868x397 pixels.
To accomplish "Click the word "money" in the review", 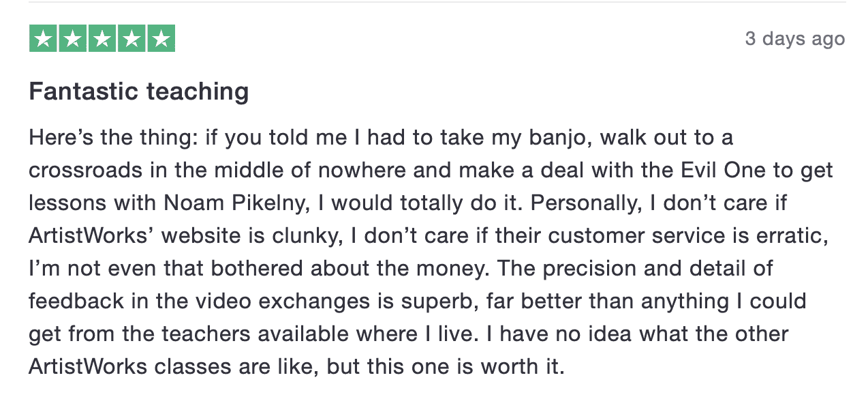I will coord(449,269).
